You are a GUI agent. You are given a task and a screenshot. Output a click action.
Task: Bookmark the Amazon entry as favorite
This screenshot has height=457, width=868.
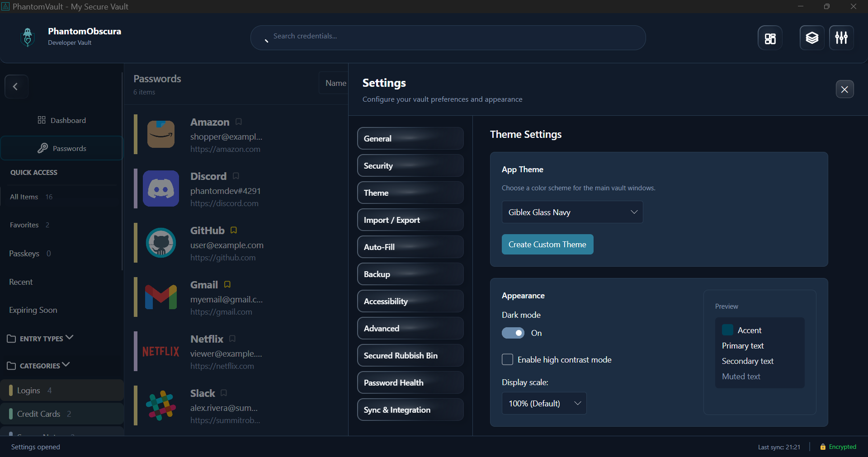tap(239, 122)
